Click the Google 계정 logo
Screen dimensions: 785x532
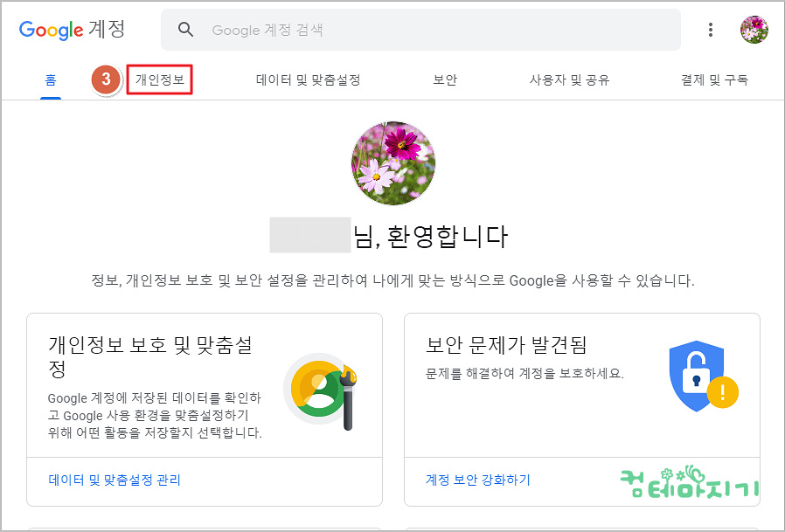point(72,30)
